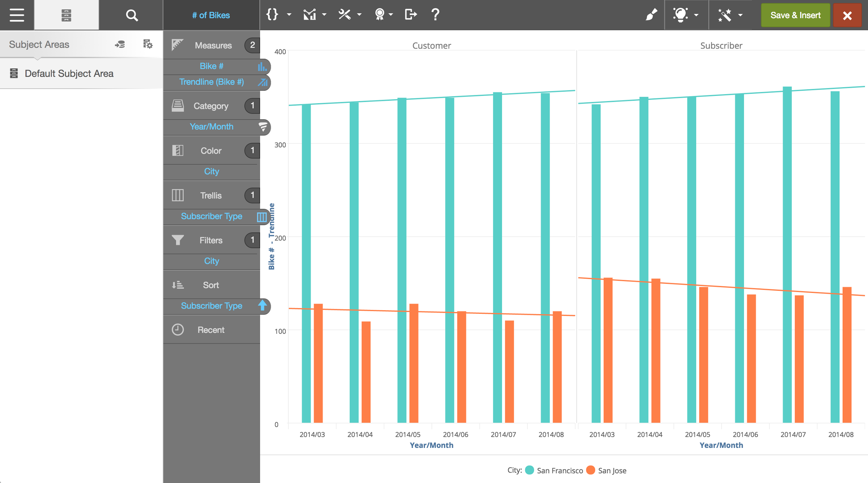Image resolution: width=868 pixels, height=483 pixels.
Task: Click the search magnifier icon
Action: point(132,15)
